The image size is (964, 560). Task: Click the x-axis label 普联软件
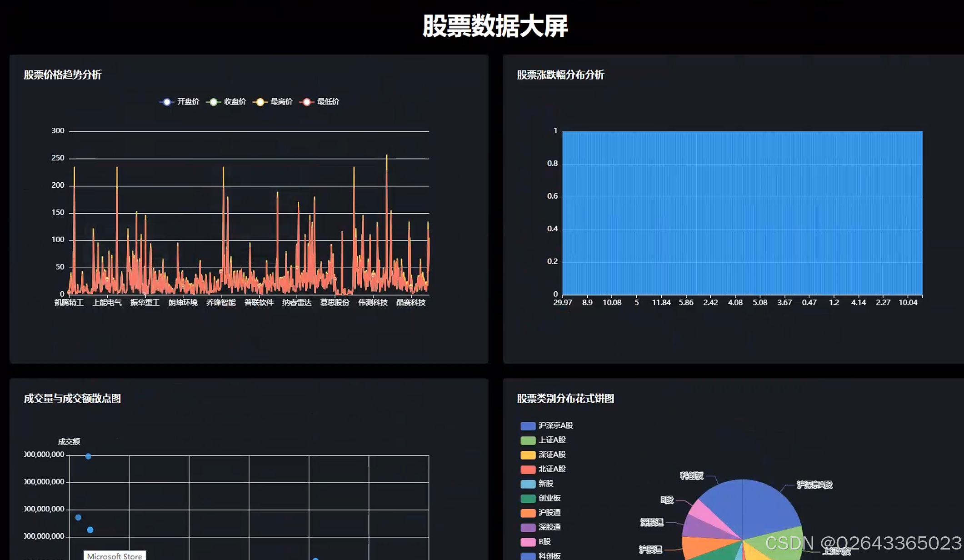(x=259, y=303)
